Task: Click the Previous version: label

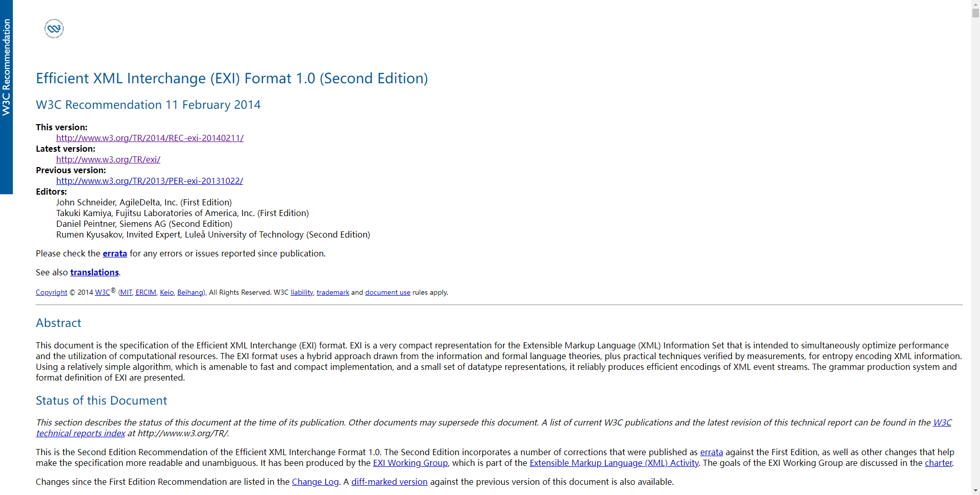Action: pos(71,170)
